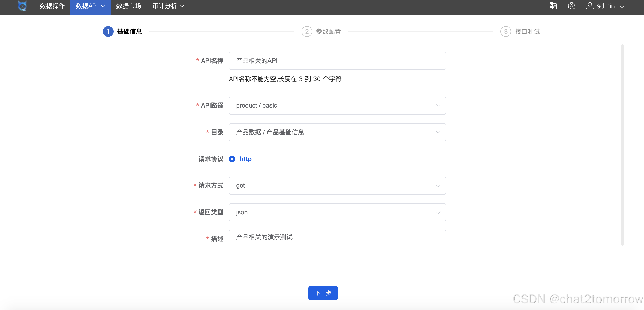Go to 数据操作 menu item
The width and height of the screenshot is (644, 310).
(x=52, y=6)
